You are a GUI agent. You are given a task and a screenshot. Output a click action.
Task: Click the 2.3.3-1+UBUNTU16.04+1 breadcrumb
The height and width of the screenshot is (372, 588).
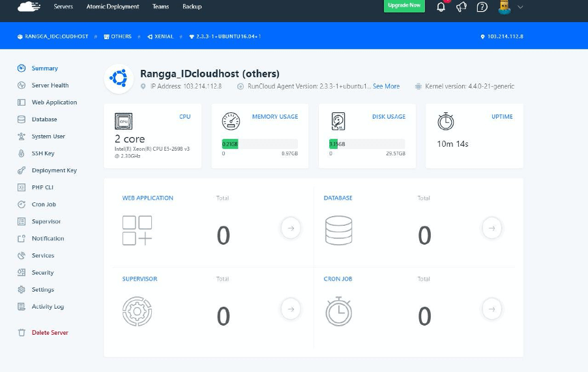pos(225,37)
